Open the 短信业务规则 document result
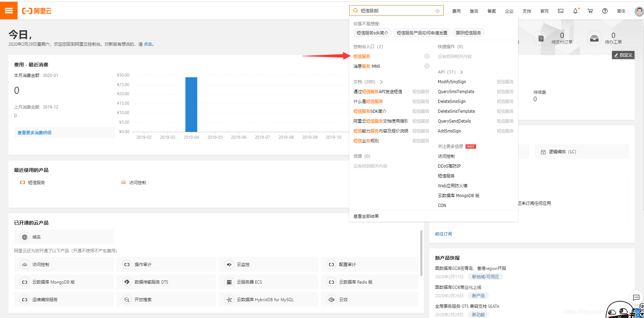This screenshot has width=644, height=318. [x=366, y=141]
